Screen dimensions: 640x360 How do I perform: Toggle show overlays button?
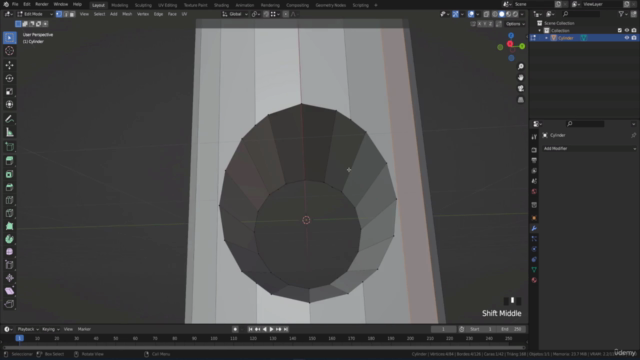coord(471,14)
